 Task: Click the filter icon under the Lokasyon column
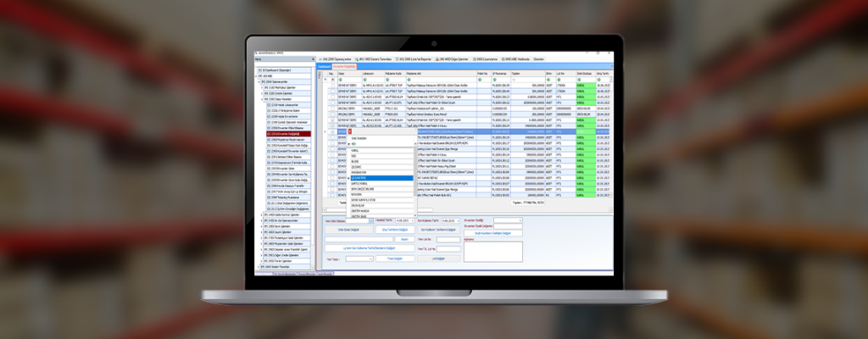coord(364,80)
